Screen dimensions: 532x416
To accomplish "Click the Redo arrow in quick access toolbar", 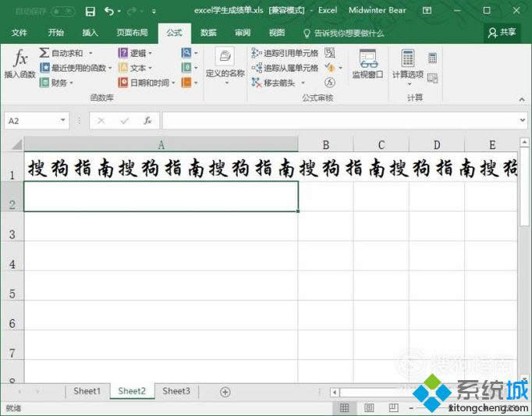I will click(132, 11).
